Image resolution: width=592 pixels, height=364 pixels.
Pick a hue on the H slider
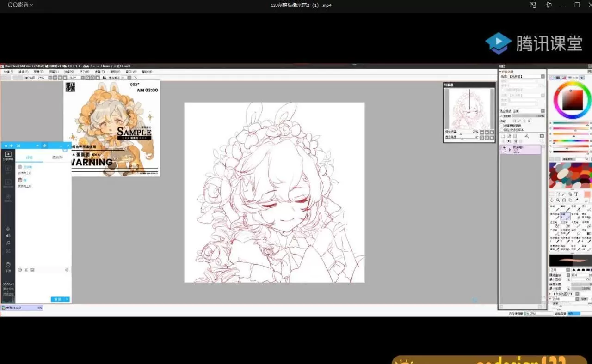pos(571,140)
